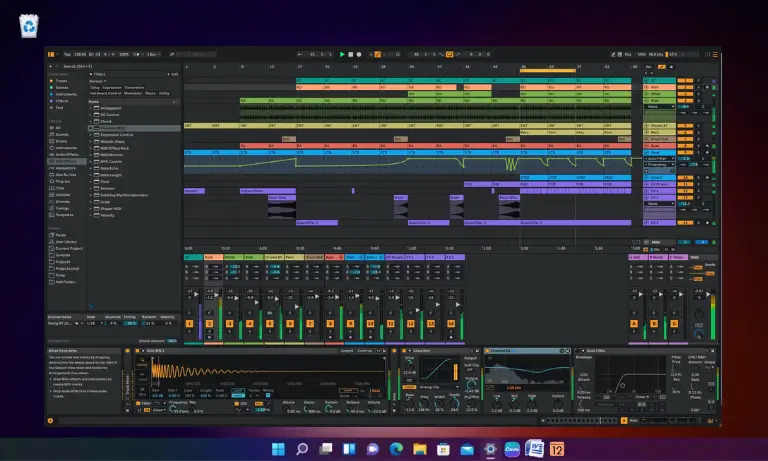The width and height of the screenshot is (768, 461).
Task: Open Microsoft Edge from the taskbar
Action: (396, 449)
